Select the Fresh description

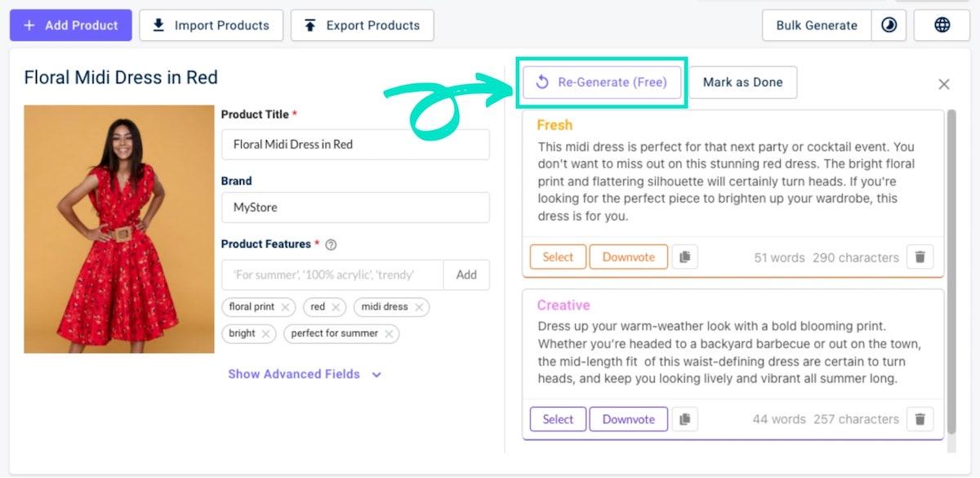click(558, 257)
